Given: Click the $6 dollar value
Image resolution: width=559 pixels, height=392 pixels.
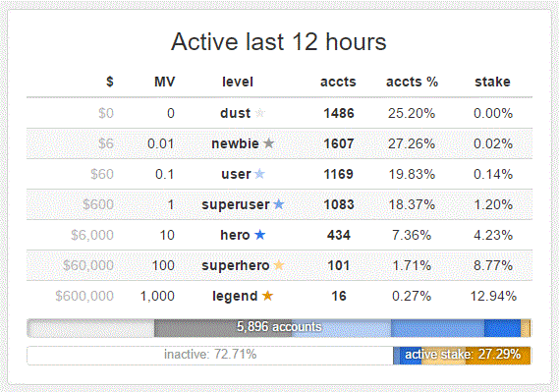Looking at the screenshot, I should [106, 143].
